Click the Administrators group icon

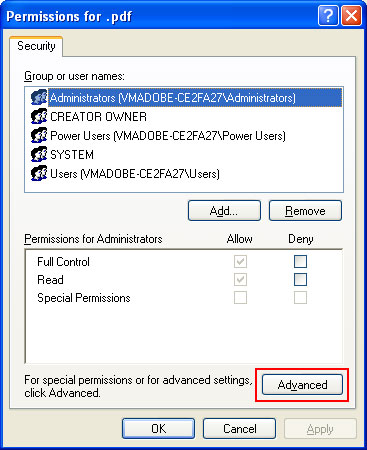(39, 97)
